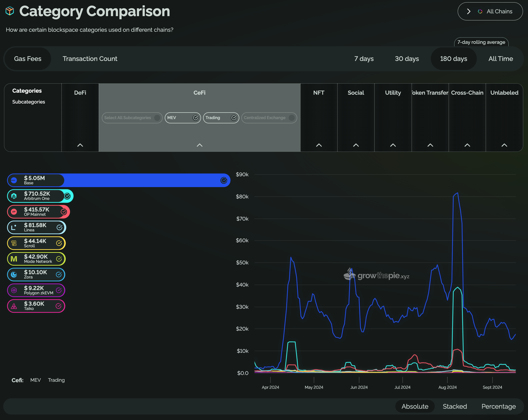Deselect the MEV subcategory chip

tap(183, 118)
